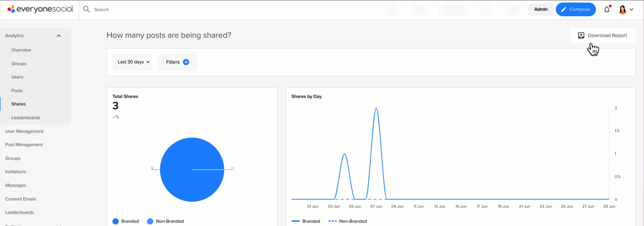This screenshot has width=644, height=226.
Task: Click the user avatar picture
Action: (x=622, y=9)
